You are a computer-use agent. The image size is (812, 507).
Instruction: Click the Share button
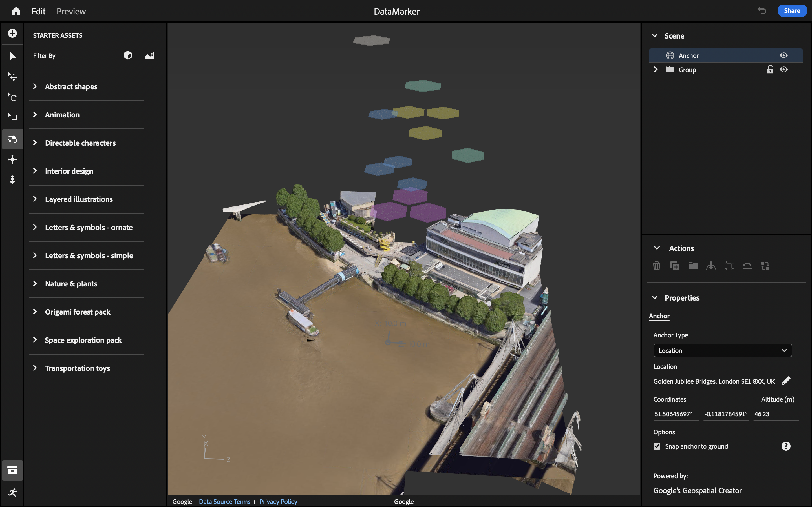pyautogui.click(x=792, y=11)
